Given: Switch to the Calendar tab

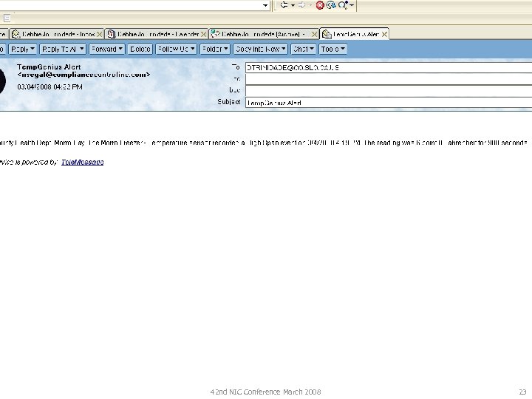Looking at the screenshot, I should point(157,34).
